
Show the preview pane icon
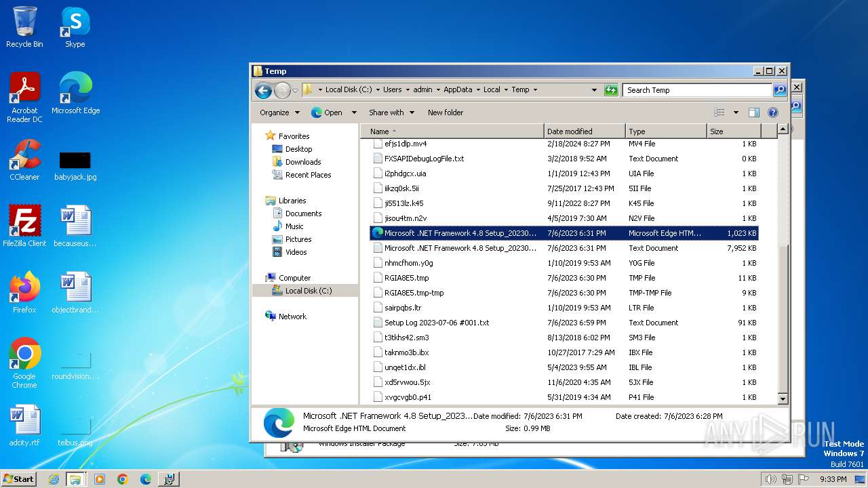coord(753,113)
